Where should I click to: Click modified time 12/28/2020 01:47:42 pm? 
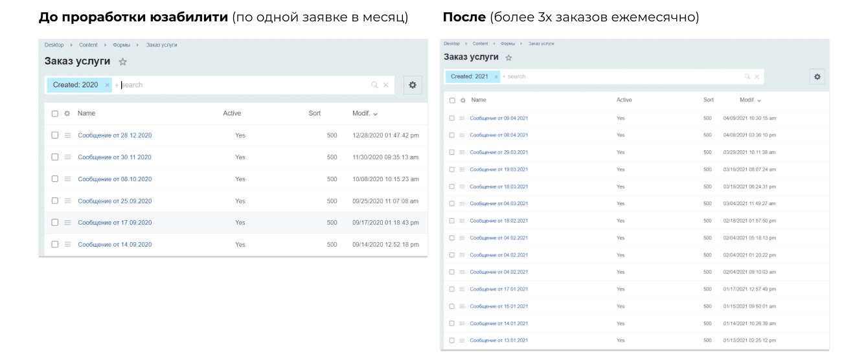385,135
